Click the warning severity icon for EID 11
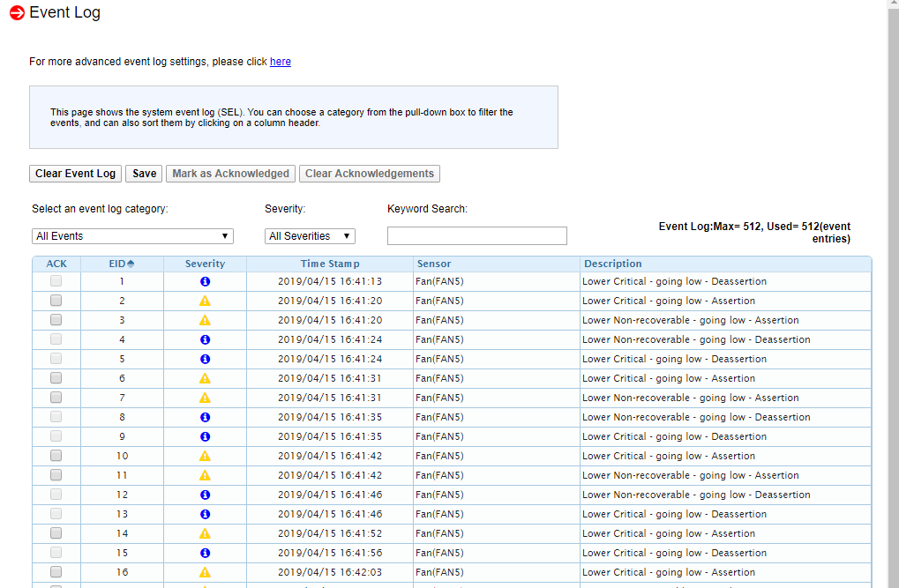Image resolution: width=899 pixels, height=588 pixels. (205, 476)
